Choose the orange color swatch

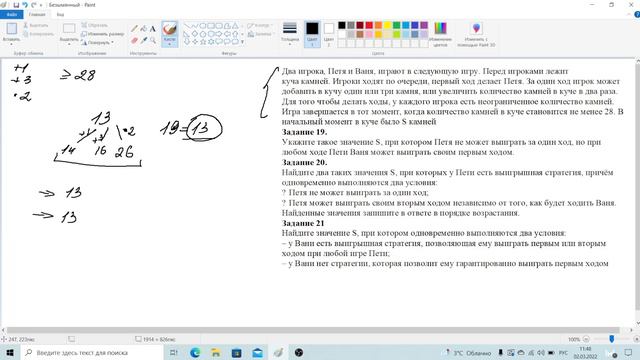[x=378, y=25]
